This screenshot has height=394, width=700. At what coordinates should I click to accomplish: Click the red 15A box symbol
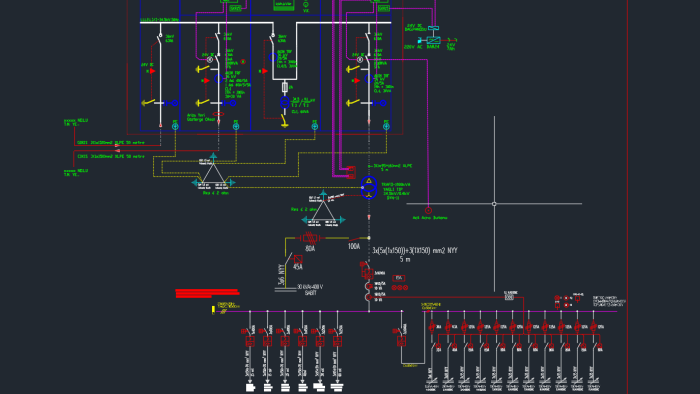pos(399,278)
